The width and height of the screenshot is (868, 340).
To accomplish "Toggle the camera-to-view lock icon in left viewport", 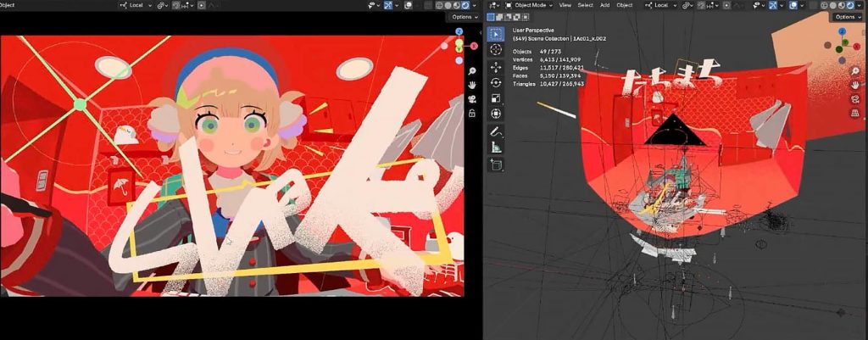I will [x=470, y=114].
